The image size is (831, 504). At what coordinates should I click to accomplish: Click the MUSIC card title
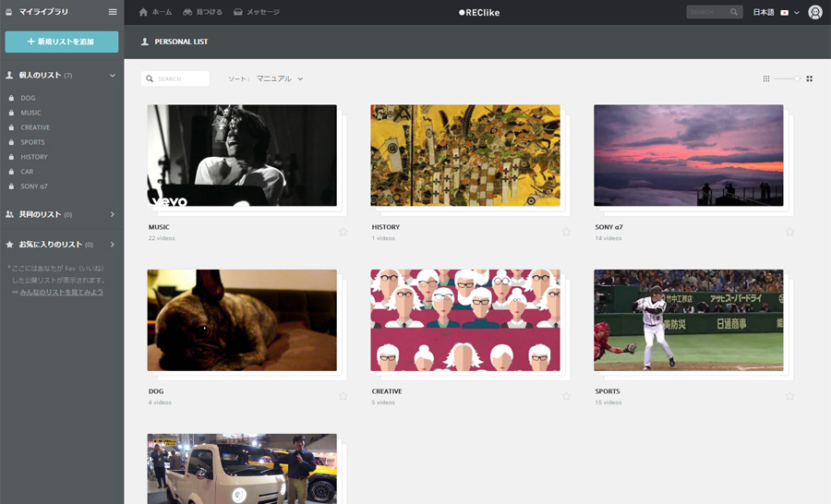coord(159,227)
